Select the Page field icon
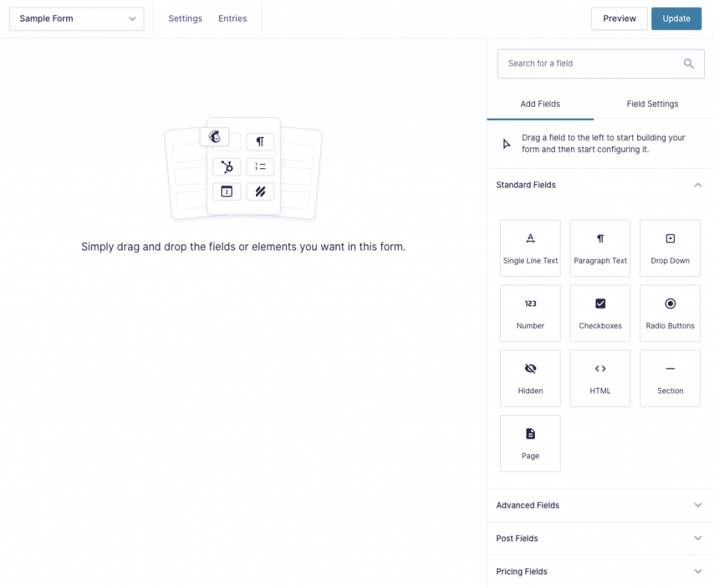Viewport: 714px width, 588px height. [530, 443]
